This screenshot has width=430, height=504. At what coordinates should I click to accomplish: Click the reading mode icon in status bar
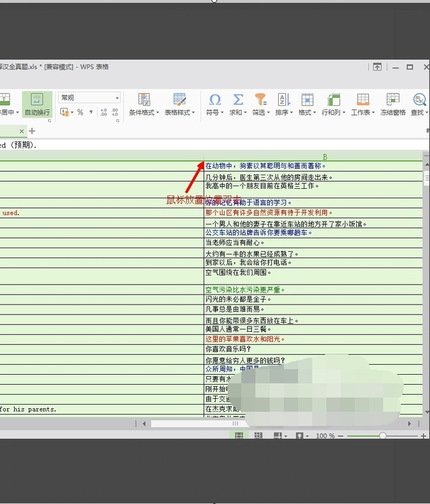(x=277, y=436)
